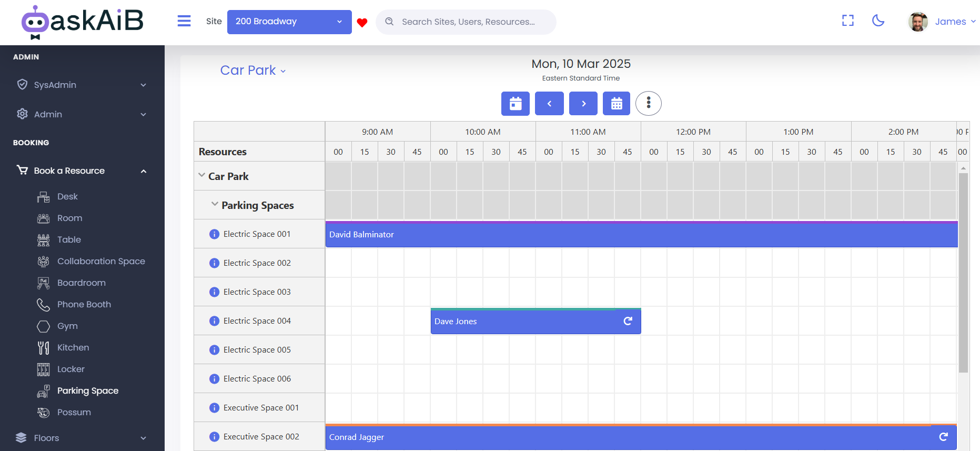The image size is (980, 451).
Task: Go to next day arrow button
Action: tap(583, 104)
